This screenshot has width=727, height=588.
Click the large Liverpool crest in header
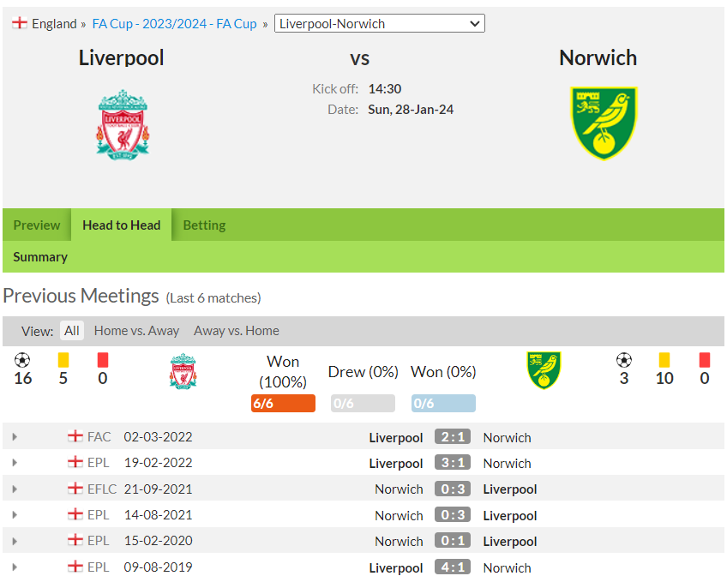(123, 124)
